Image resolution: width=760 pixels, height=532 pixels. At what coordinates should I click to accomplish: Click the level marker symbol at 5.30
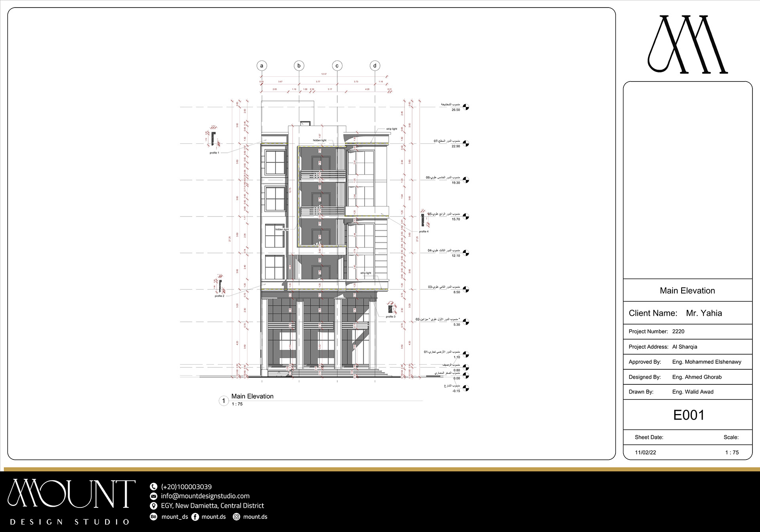(x=466, y=322)
